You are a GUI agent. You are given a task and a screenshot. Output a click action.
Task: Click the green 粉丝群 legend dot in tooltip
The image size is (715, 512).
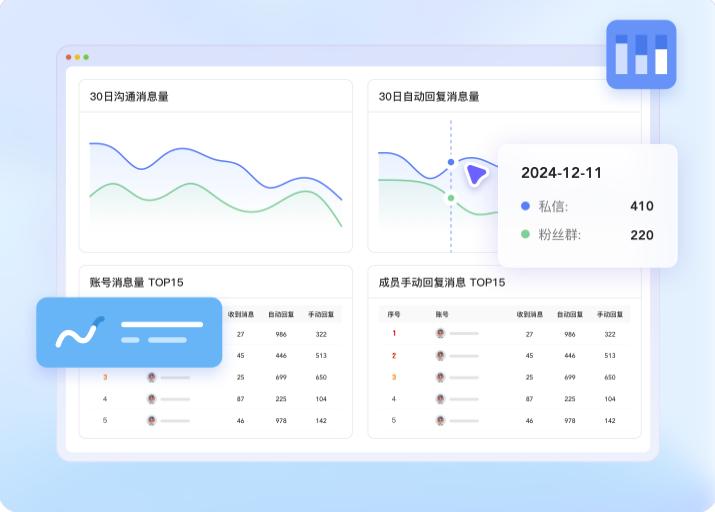click(x=525, y=234)
